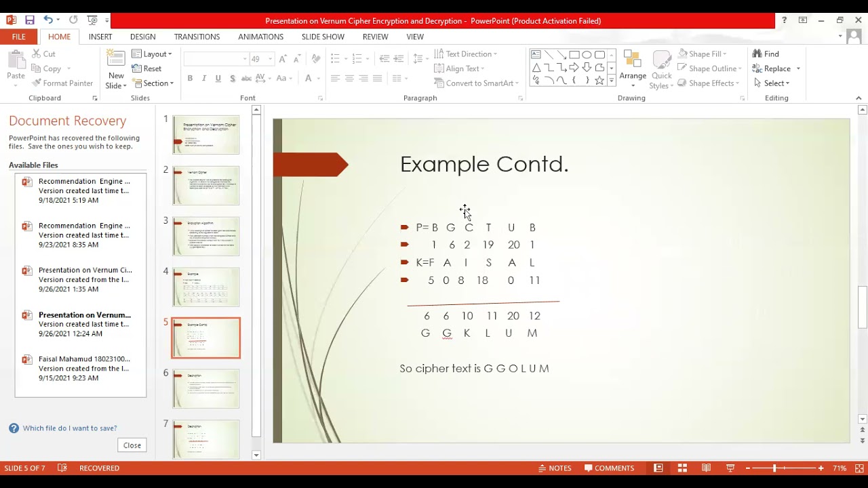Open Reading View from status bar
This screenshot has height=488, width=868.
pyautogui.click(x=706, y=468)
